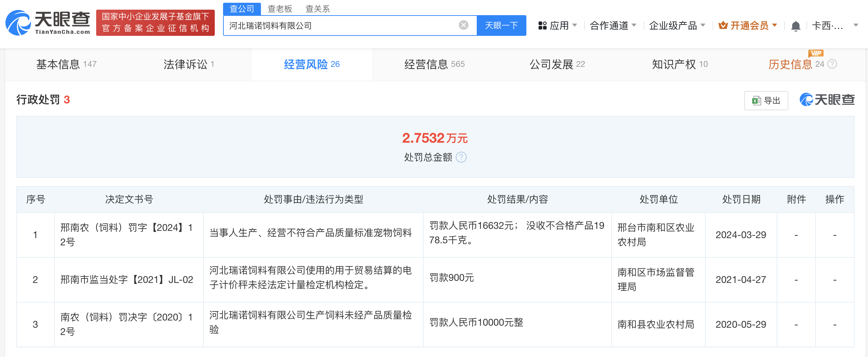Click inside the company name search field

[345, 25]
